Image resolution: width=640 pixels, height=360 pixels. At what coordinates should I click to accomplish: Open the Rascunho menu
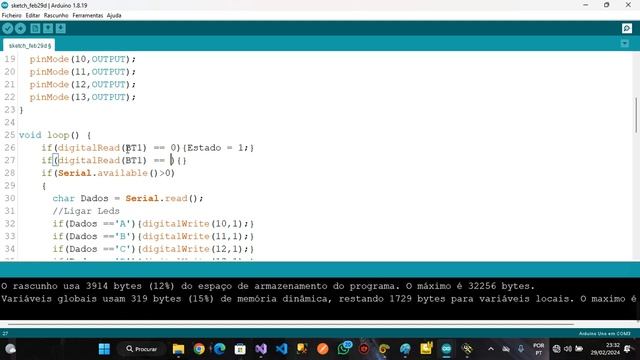pyautogui.click(x=56, y=16)
